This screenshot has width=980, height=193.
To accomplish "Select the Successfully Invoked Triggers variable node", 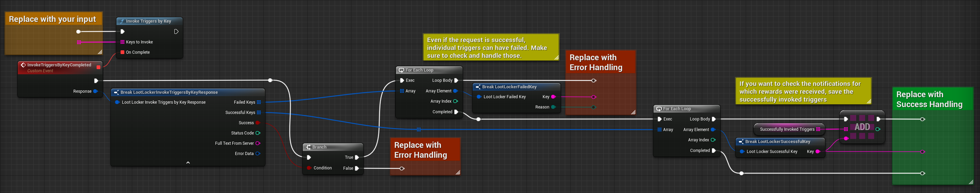I will pyautogui.click(x=787, y=129).
